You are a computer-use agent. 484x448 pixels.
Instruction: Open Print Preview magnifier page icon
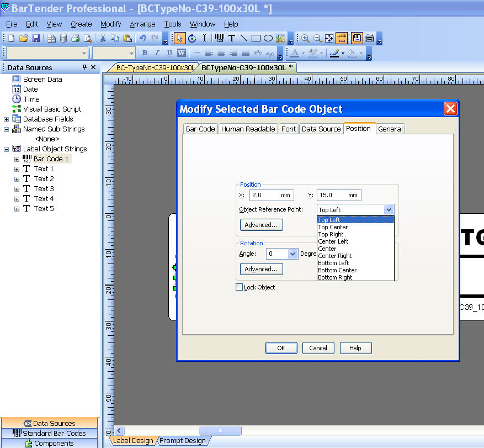88,38
